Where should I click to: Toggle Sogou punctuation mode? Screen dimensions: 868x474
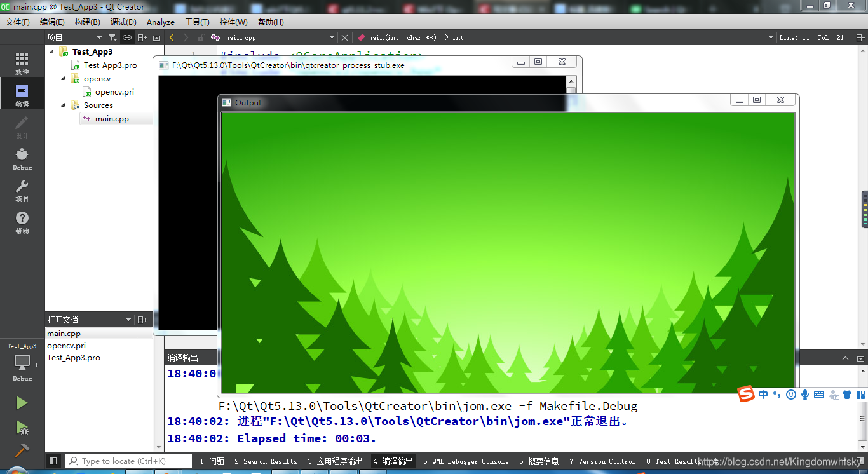(776, 395)
